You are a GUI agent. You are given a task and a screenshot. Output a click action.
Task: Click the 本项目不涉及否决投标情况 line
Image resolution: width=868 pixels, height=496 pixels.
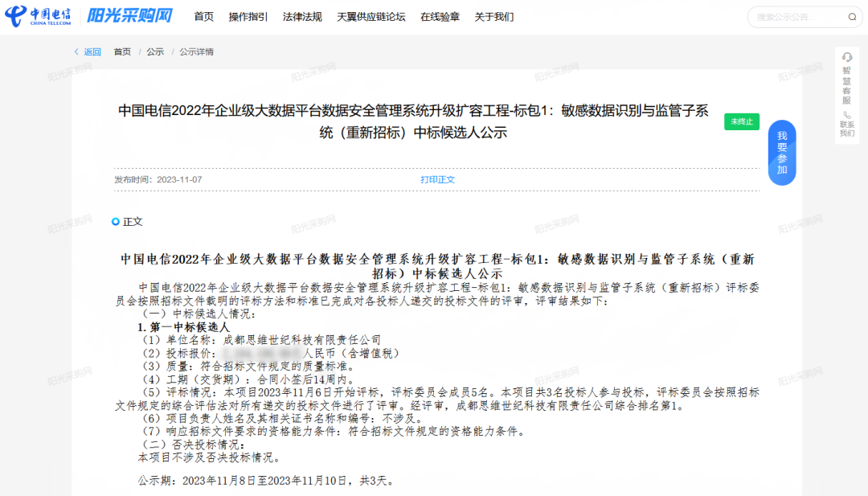[211, 457]
